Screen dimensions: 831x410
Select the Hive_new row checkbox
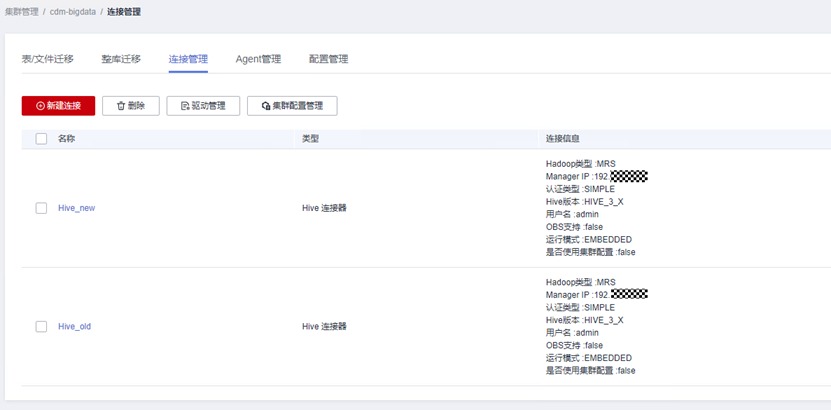click(41, 208)
